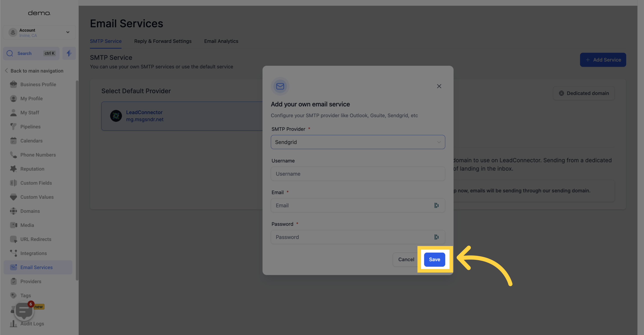Click the Email Services sidebar icon
Screen dimensions: 644x335
pos(13,267)
